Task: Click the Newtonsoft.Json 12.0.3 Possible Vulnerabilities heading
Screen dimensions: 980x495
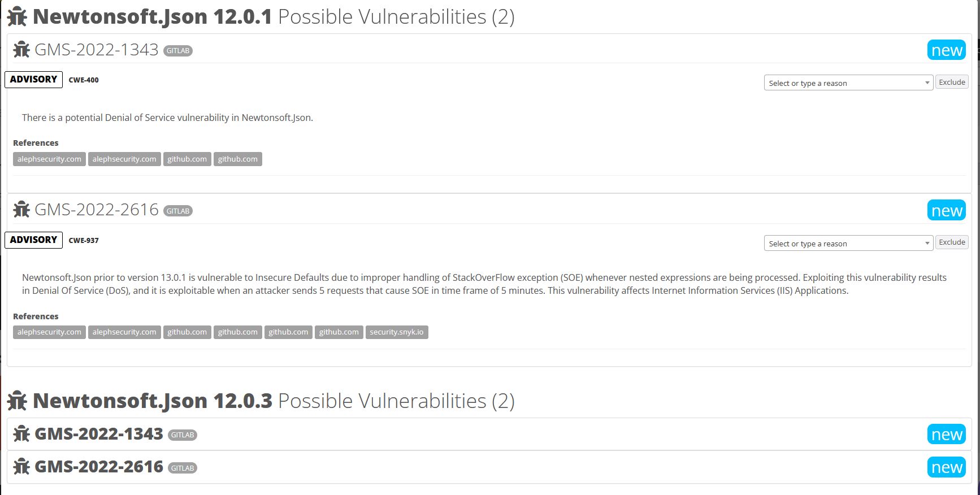Action: [x=274, y=401]
